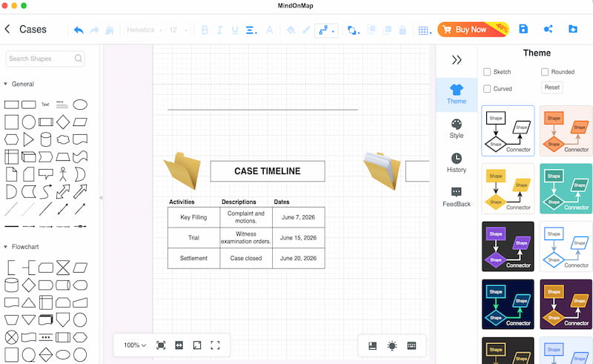This screenshot has height=364, width=593.
Task: Click the export folder icon
Action: (x=573, y=29)
